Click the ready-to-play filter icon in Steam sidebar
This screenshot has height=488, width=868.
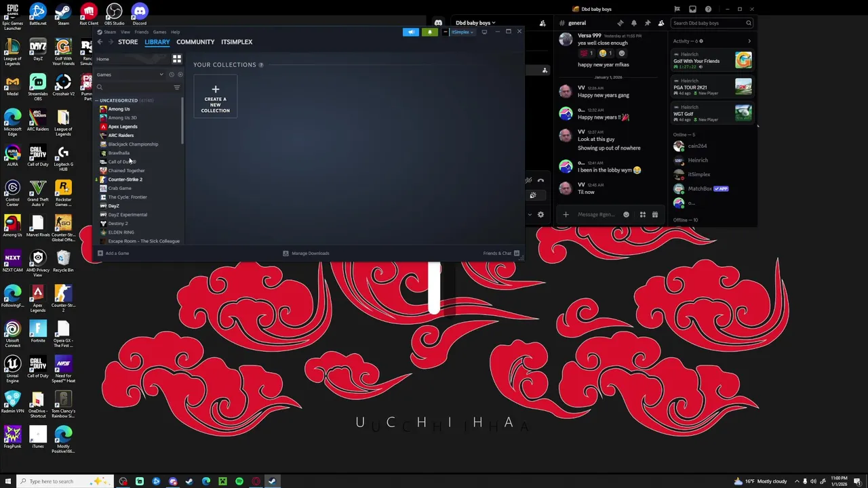[180, 75]
